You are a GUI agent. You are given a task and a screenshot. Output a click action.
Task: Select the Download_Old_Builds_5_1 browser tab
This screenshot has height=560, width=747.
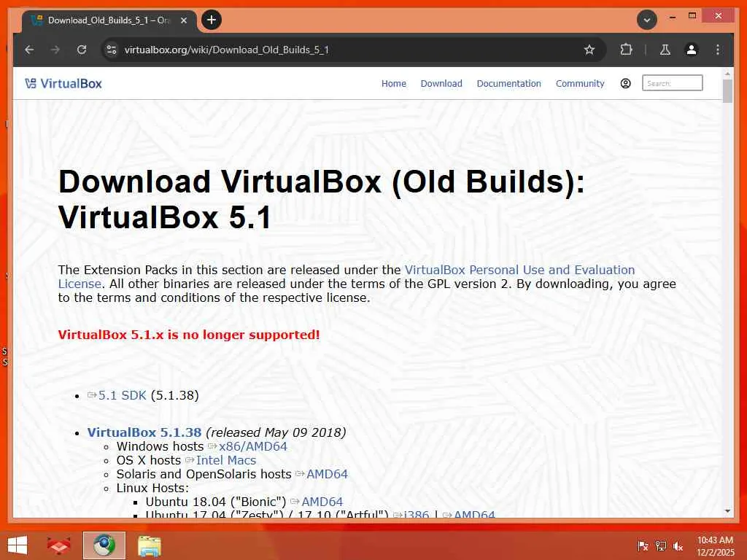109,20
